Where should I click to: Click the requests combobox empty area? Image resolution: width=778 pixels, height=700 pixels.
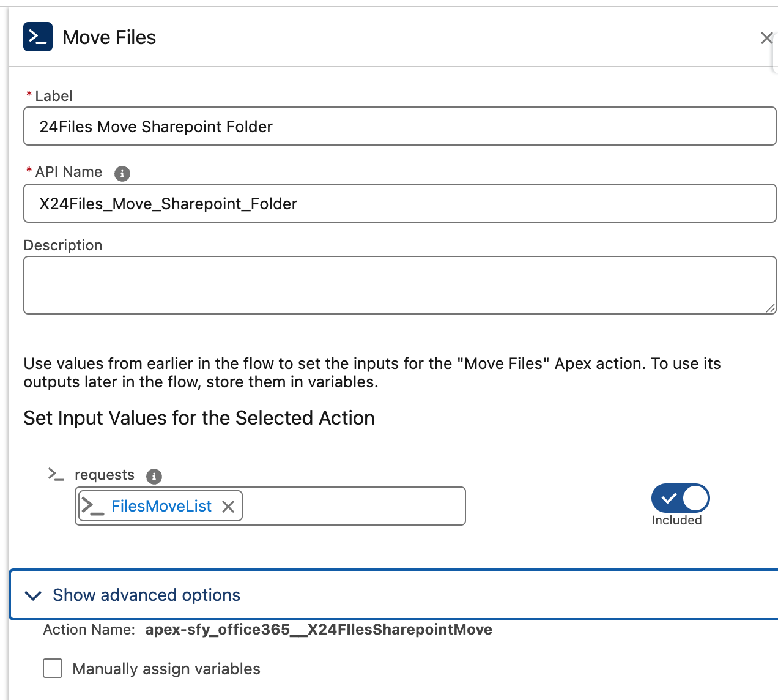pyautogui.click(x=354, y=506)
